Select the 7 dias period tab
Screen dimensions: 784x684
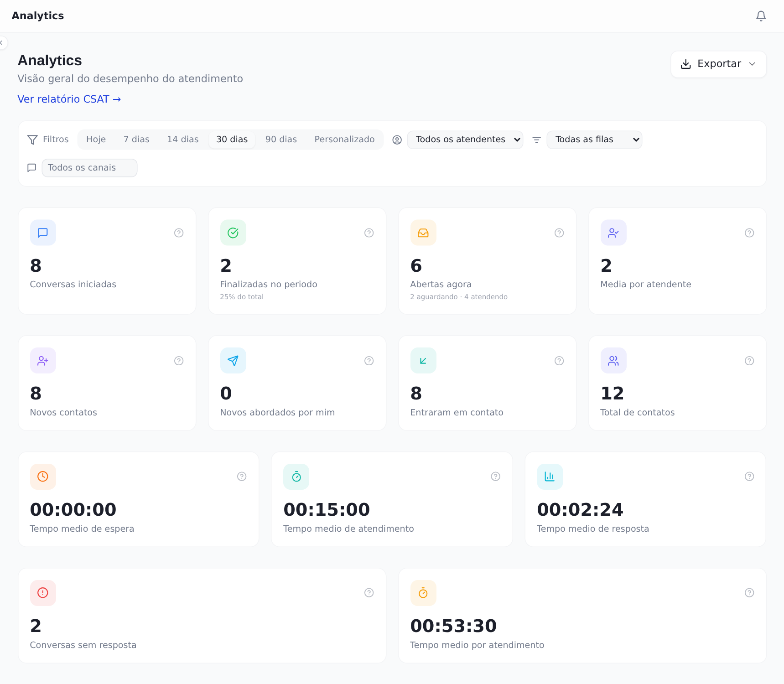click(x=136, y=140)
